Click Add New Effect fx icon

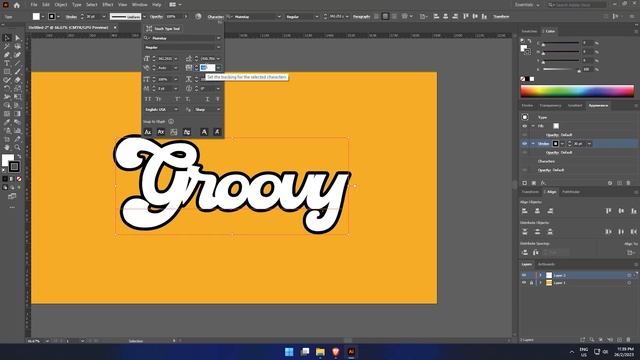(543, 183)
